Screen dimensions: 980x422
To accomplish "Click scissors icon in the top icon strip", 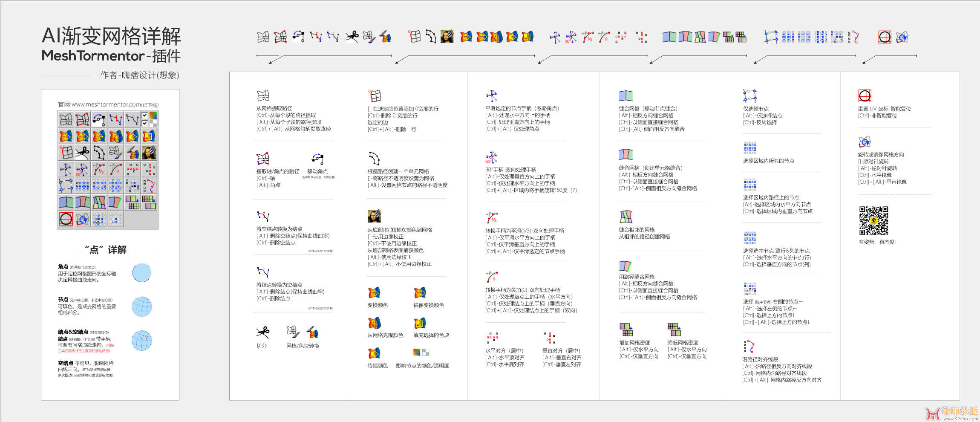I will 352,37.
